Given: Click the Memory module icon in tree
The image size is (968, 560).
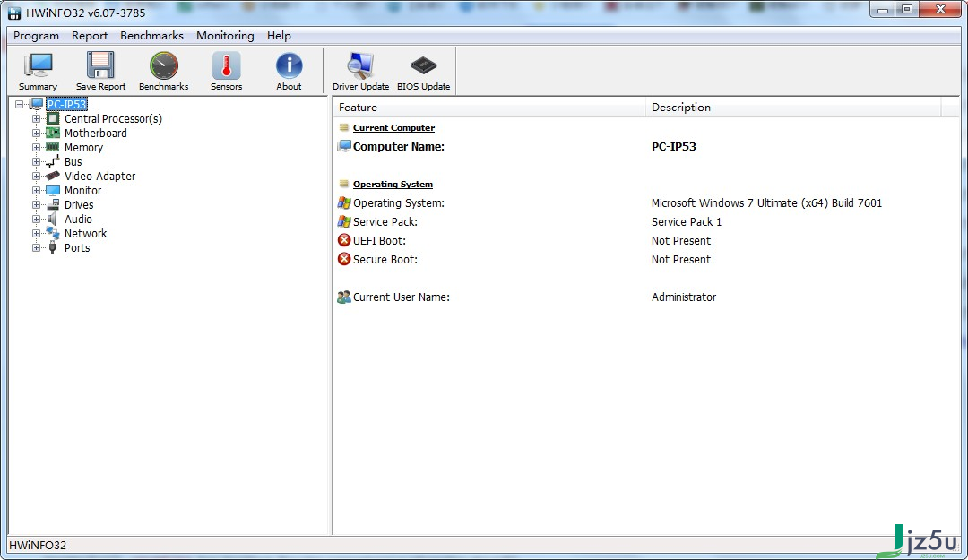Looking at the screenshot, I should (x=53, y=147).
